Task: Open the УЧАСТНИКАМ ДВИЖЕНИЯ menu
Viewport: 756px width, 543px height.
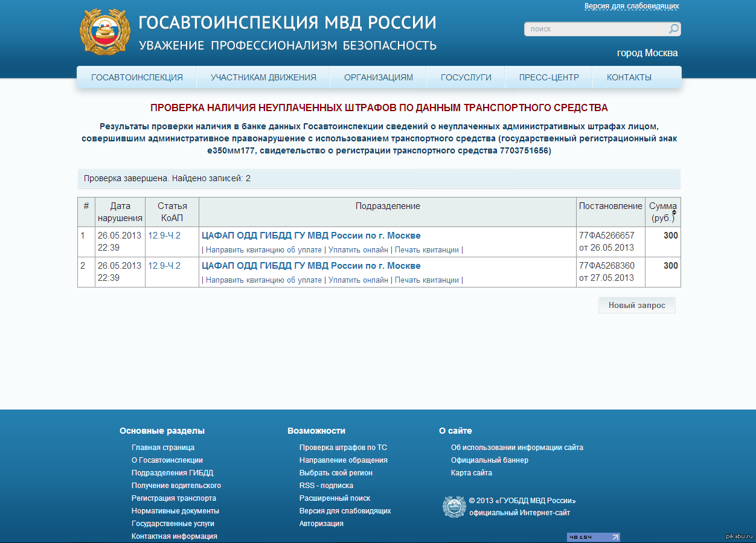Action: tap(263, 77)
